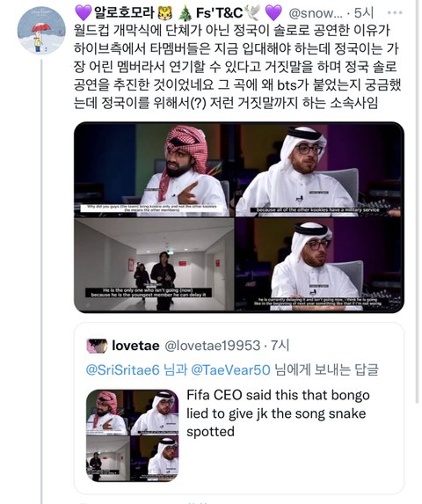
Task: Open the @SriSritae6 mention
Action: [x=122, y=370]
